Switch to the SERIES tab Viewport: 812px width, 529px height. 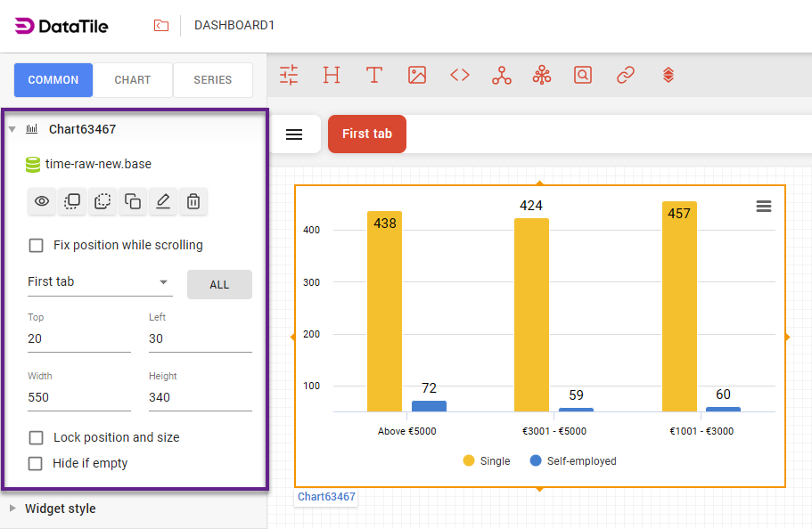coord(213,80)
